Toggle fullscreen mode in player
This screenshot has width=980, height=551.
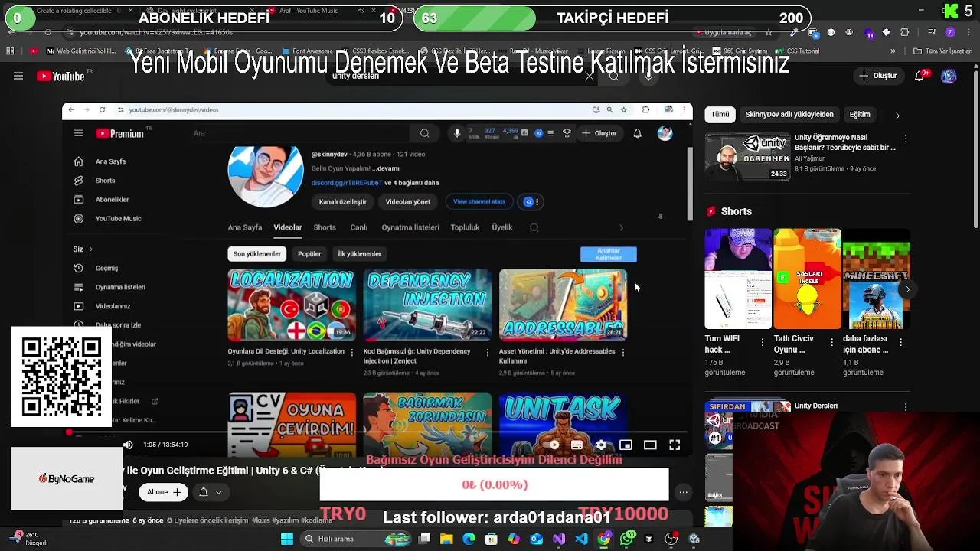[x=675, y=445]
